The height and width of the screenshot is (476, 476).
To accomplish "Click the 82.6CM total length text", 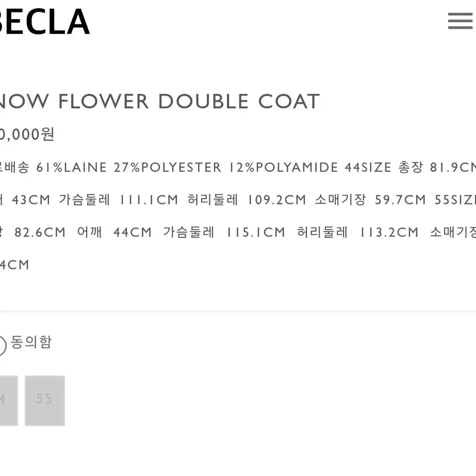I will click(x=40, y=233).
